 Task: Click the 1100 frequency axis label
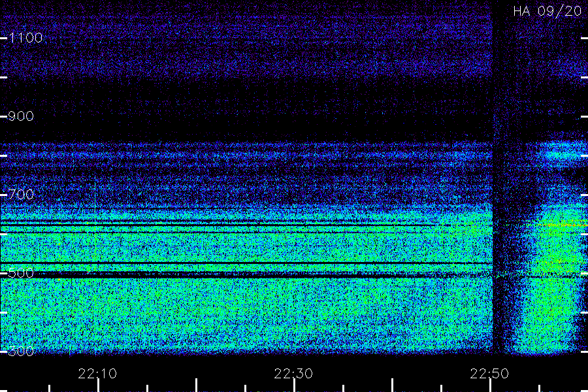(x=26, y=38)
